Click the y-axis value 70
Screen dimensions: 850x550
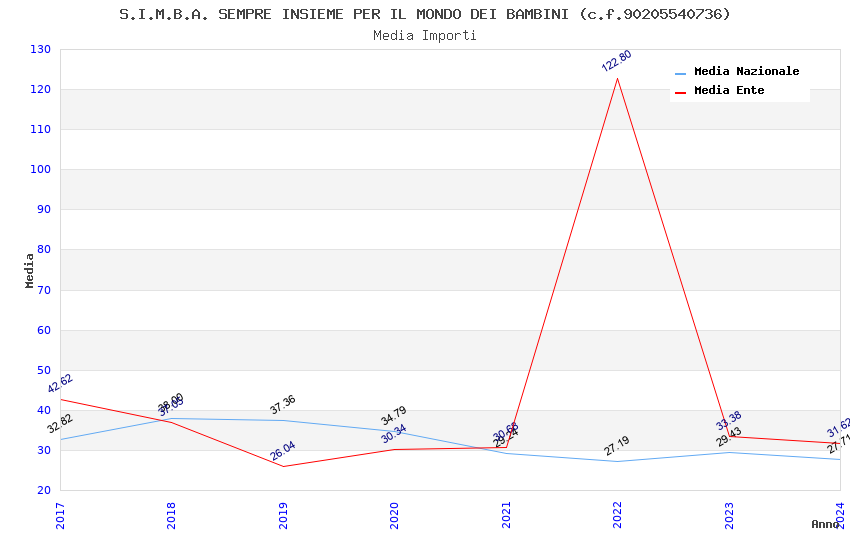tap(44, 290)
